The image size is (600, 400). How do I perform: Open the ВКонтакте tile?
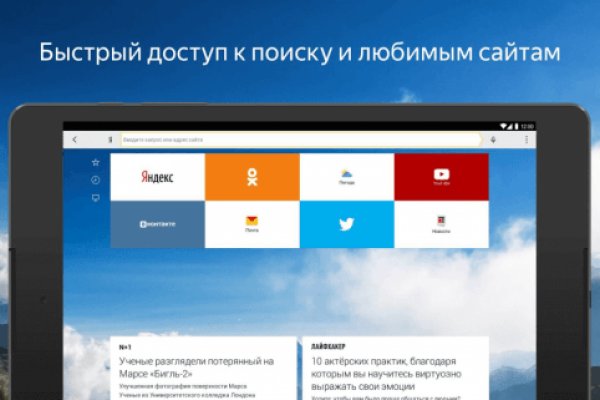coord(157,224)
